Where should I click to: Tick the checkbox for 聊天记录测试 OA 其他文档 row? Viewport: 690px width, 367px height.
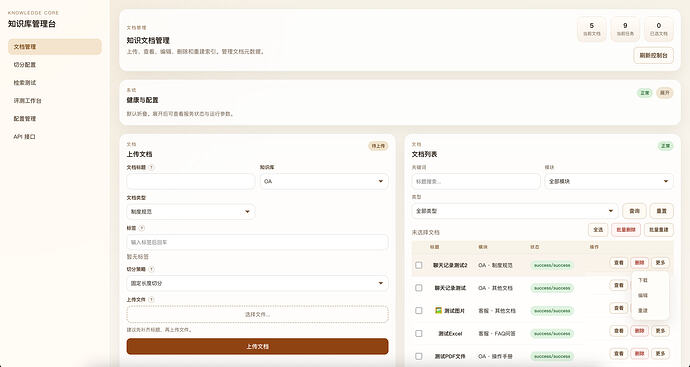(418, 288)
